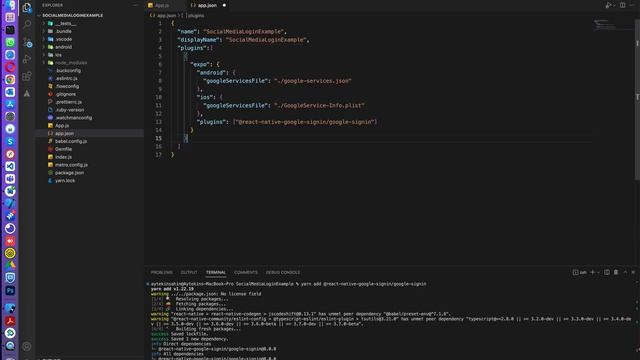Click the triangle icon below Extensions in activity bar

[27, 93]
